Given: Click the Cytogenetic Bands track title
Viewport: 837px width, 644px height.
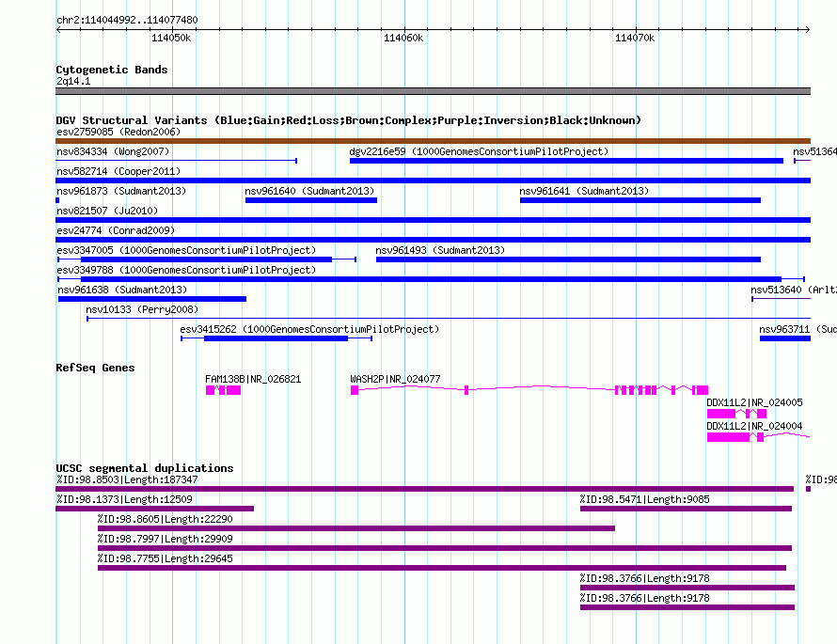Looking at the screenshot, I should [112, 70].
